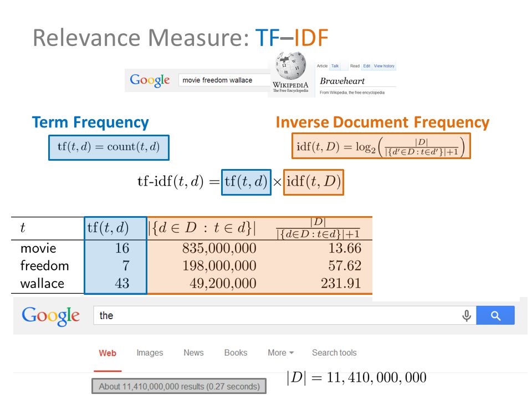532x399 pixels.
Task: Click the 57.62 ratio value
Action: (x=344, y=265)
